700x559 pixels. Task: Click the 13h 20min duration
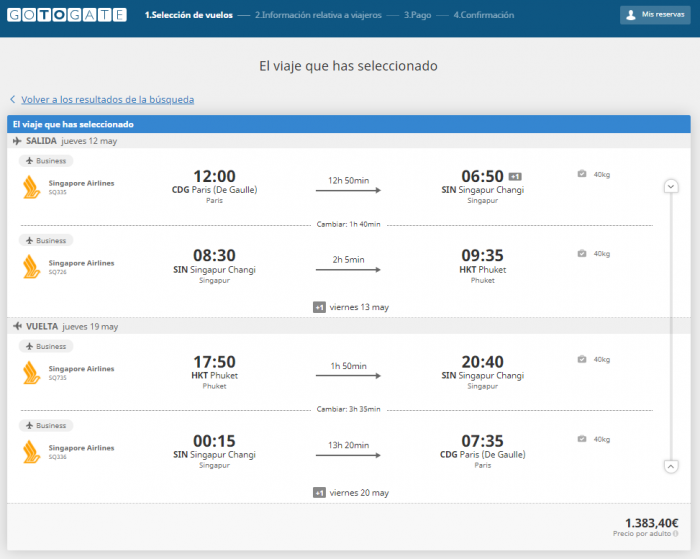click(349, 445)
